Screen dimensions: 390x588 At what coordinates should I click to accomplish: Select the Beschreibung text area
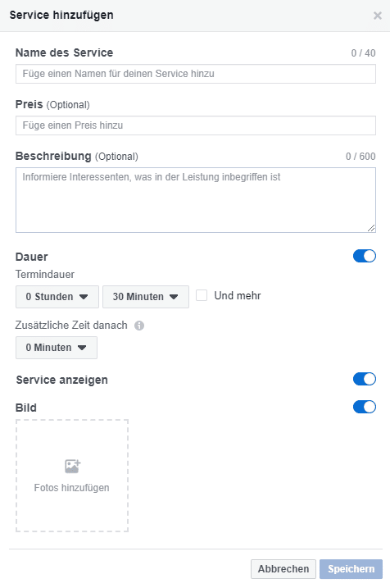[x=196, y=200]
